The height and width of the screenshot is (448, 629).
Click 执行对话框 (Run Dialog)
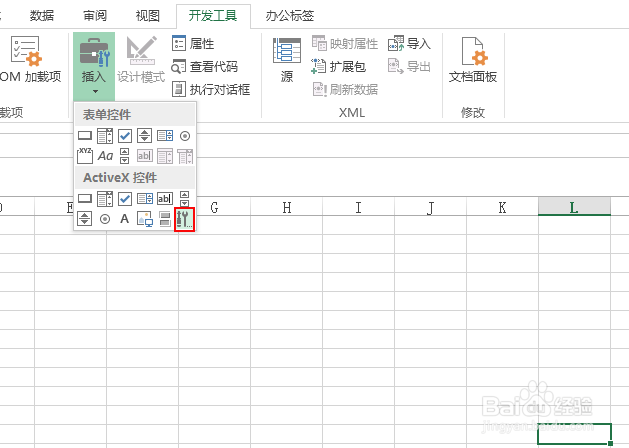coord(211,89)
